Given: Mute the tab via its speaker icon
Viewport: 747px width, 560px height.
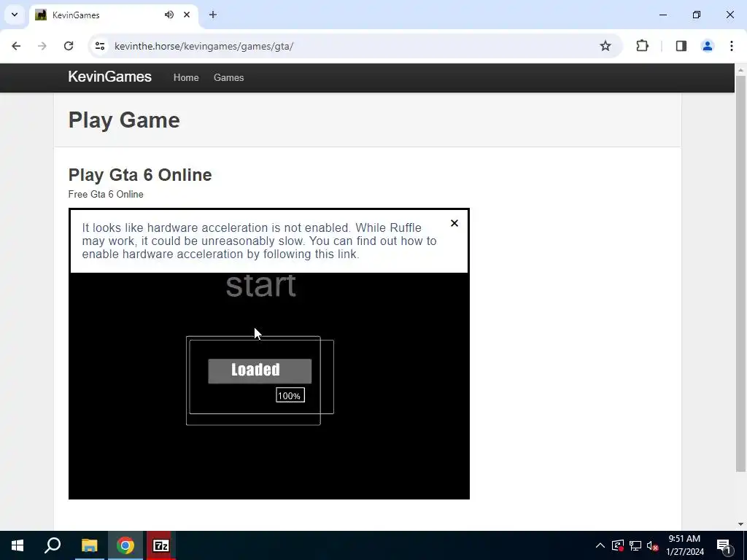Looking at the screenshot, I should pos(169,15).
